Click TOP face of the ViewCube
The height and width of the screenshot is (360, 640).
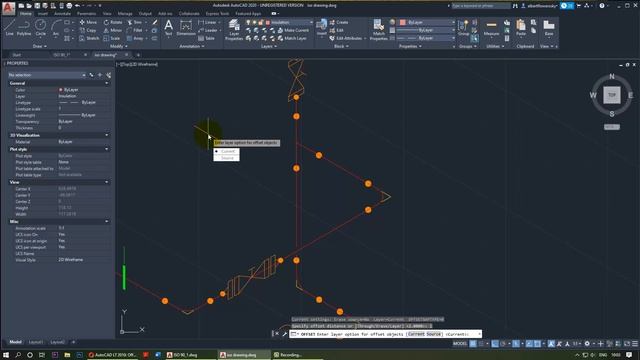point(611,95)
